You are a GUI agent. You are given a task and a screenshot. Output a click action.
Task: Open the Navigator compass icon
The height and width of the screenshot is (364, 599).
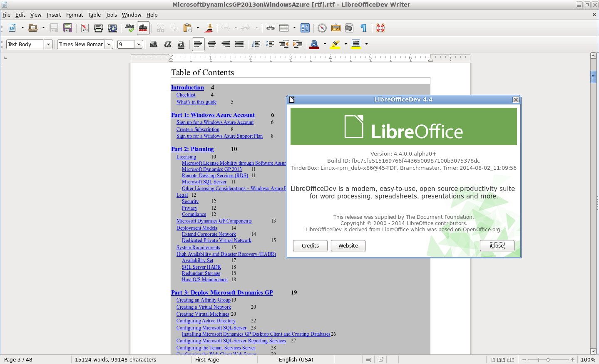click(x=322, y=28)
